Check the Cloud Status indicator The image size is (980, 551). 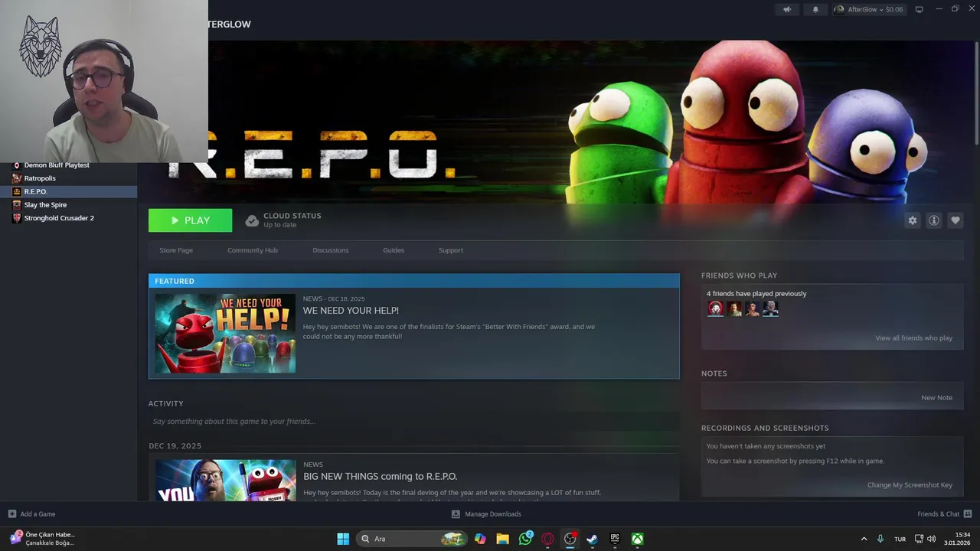283,220
